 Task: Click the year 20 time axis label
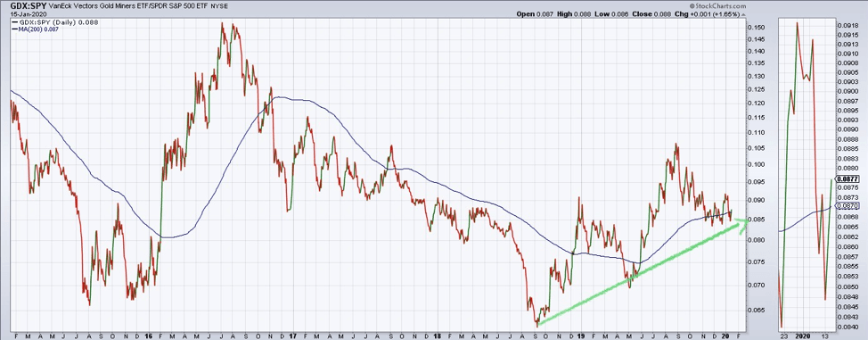[x=725, y=336]
